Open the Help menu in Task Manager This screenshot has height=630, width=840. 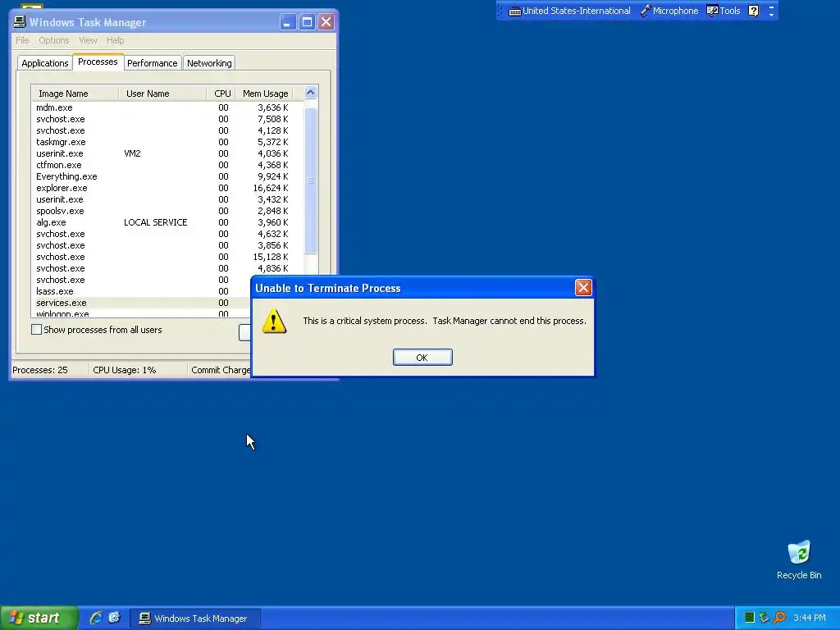(x=115, y=40)
